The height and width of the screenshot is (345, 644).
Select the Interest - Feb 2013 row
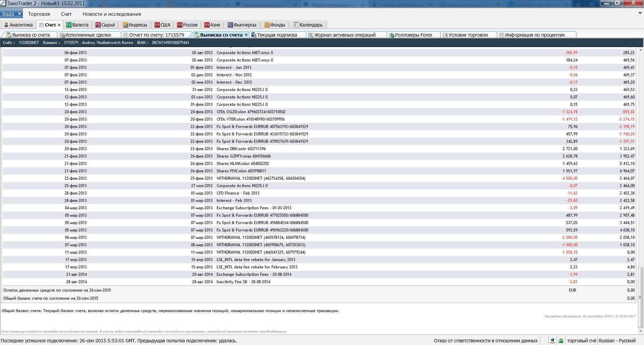[319, 201]
